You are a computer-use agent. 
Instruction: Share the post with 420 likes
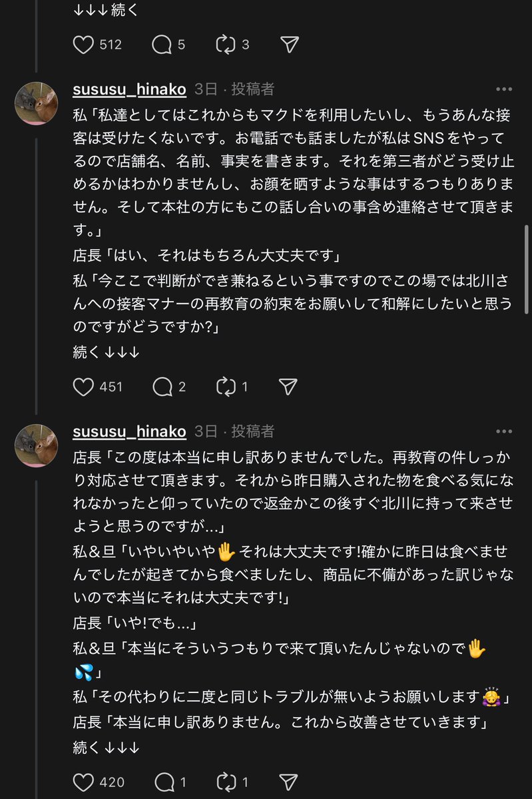(x=288, y=782)
